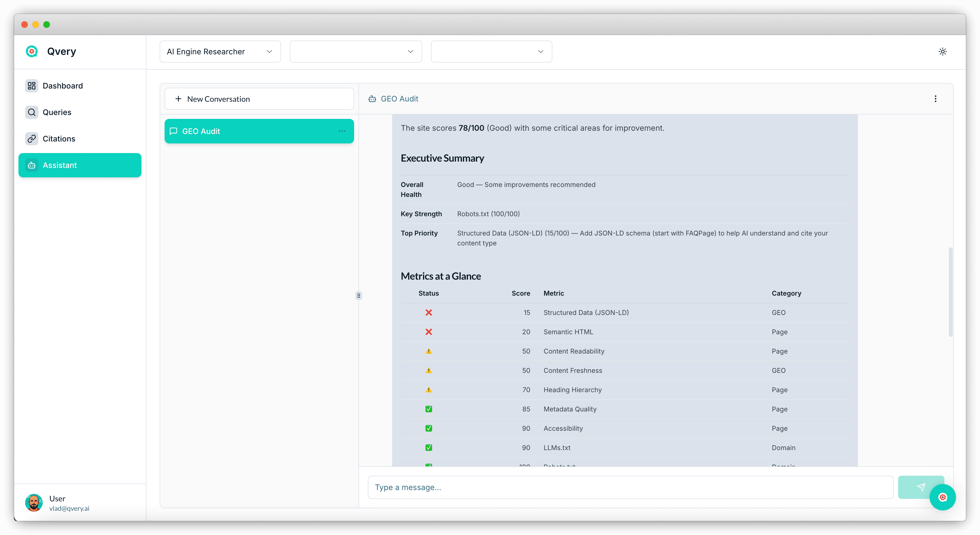Viewport: 980px width, 535px height.
Task: Open the Queries sidebar item
Action: (x=57, y=112)
